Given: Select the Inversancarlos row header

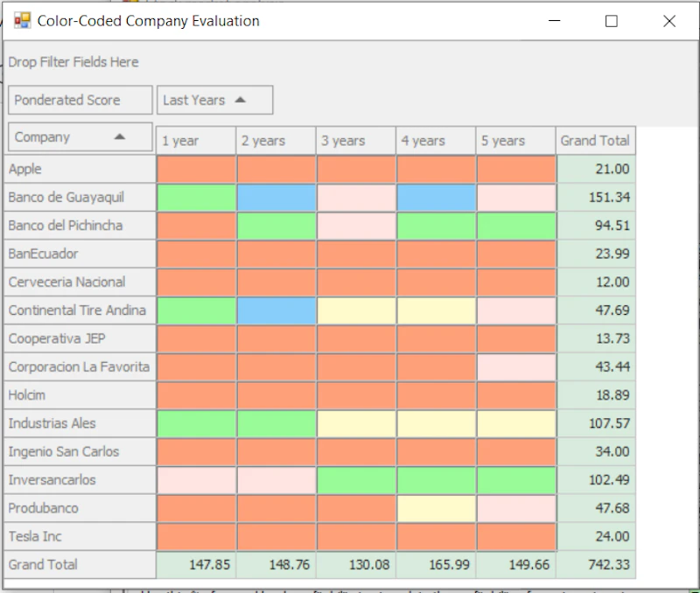Looking at the screenshot, I should [x=80, y=479].
